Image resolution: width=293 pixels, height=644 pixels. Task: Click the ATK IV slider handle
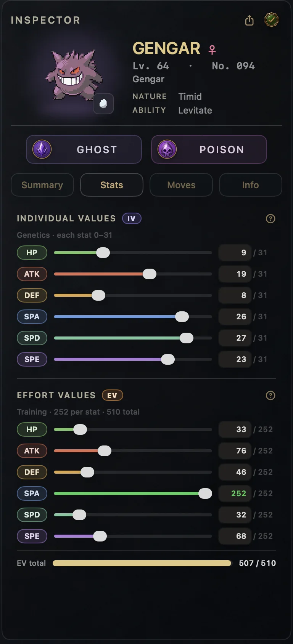(150, 274)
